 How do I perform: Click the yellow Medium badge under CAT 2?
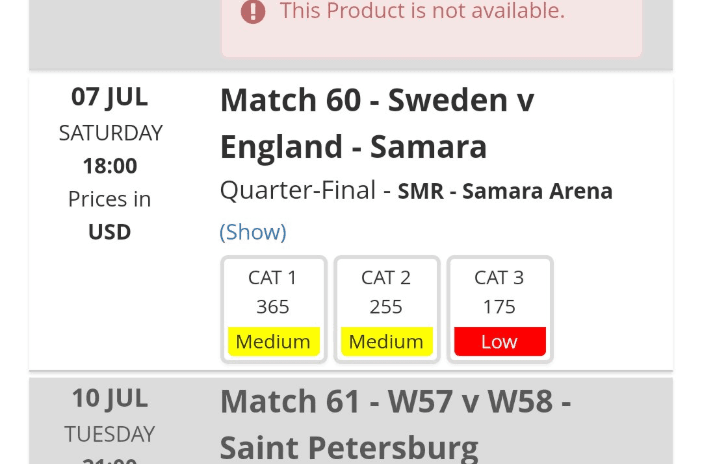(x=386, y=342)
